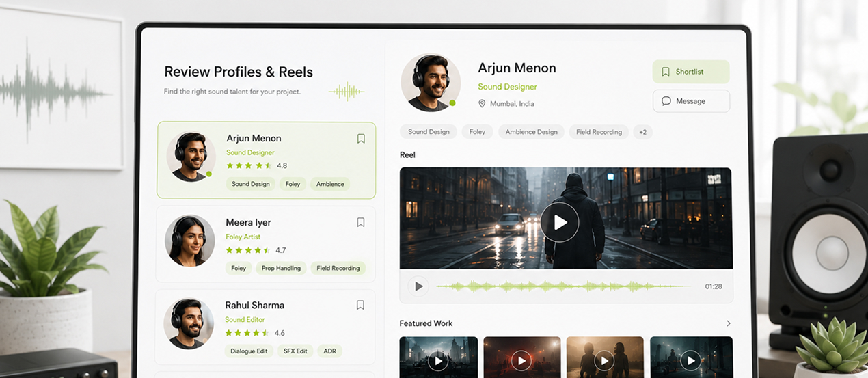Open the first Featured Work thumbnail

click(x=439, y=357)
